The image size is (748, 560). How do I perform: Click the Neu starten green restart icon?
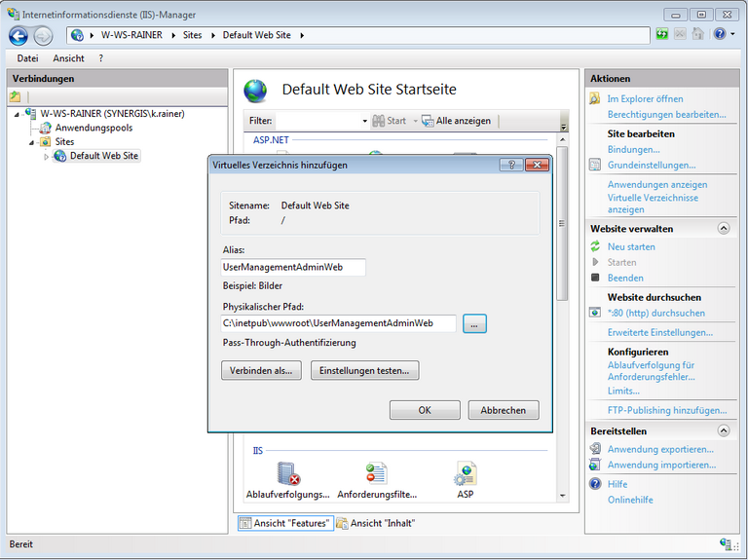pos(596,246)
